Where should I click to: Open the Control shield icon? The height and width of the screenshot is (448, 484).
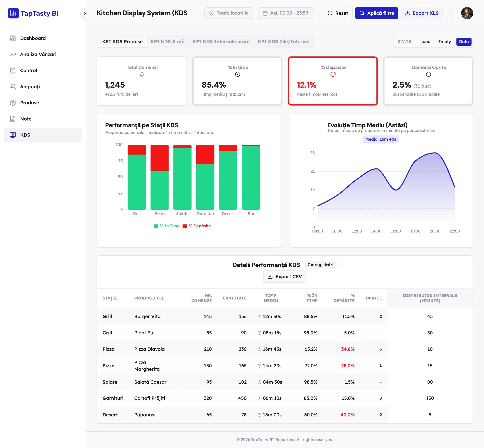click(13, 71)
